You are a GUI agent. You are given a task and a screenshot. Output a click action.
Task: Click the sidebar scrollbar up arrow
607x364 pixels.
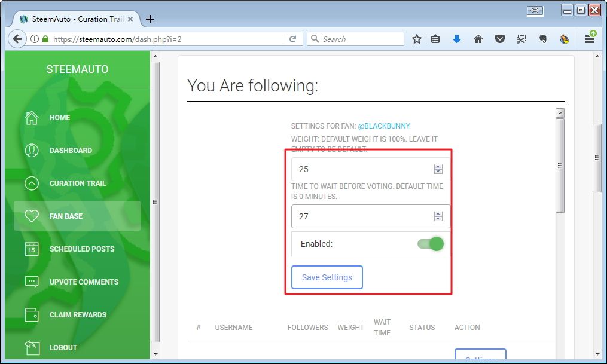pos(155,56)
